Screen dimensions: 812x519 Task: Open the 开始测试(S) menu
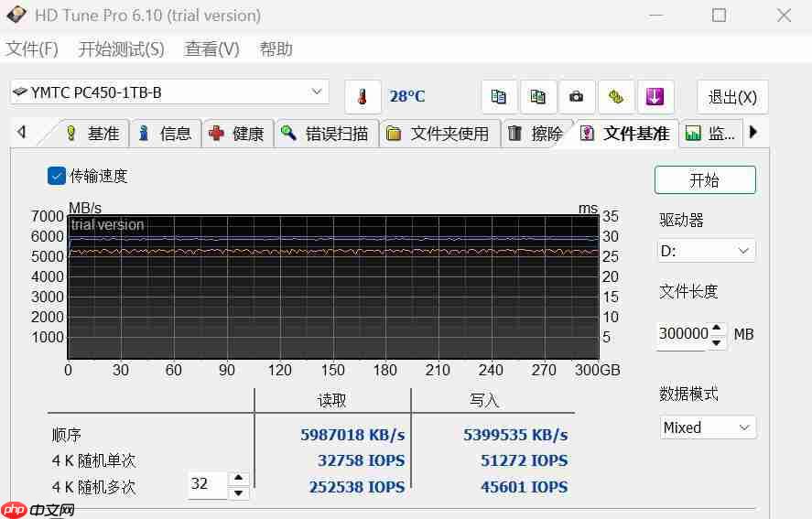tap(121, 49)
